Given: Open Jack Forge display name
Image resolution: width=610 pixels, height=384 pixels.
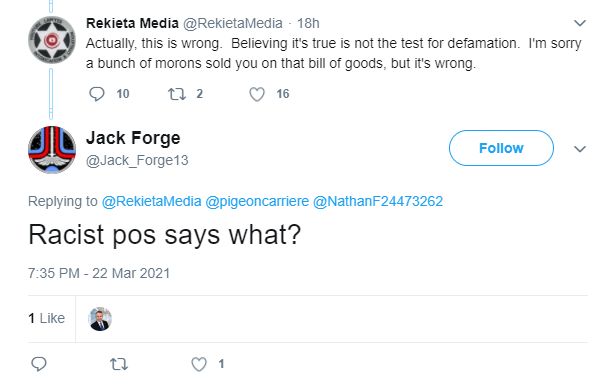Looking at the screenshot, I should [x=133, y=138].
